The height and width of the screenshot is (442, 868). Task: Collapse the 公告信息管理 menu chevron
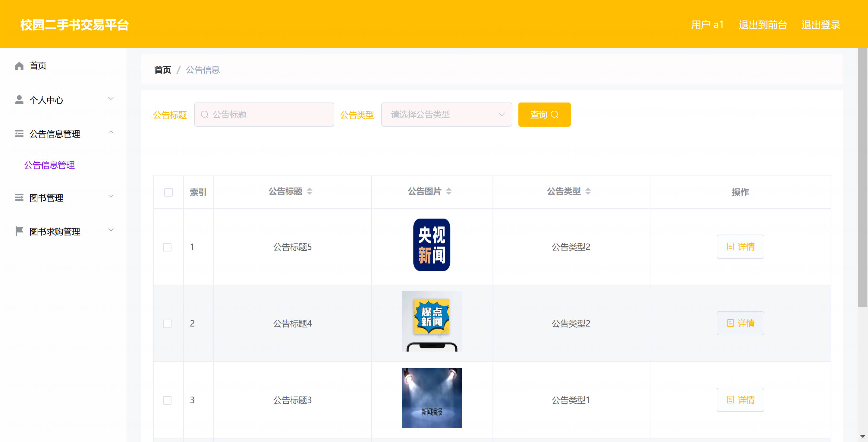(111, 132)
